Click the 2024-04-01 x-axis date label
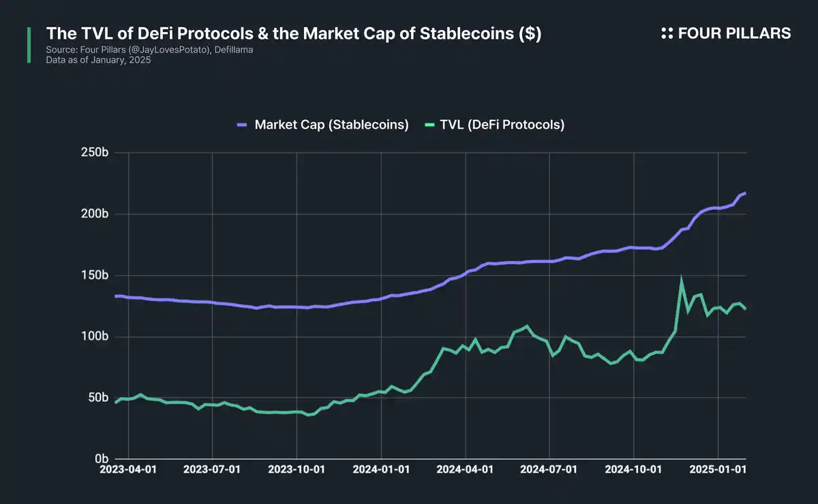 [x=466, y=469]
